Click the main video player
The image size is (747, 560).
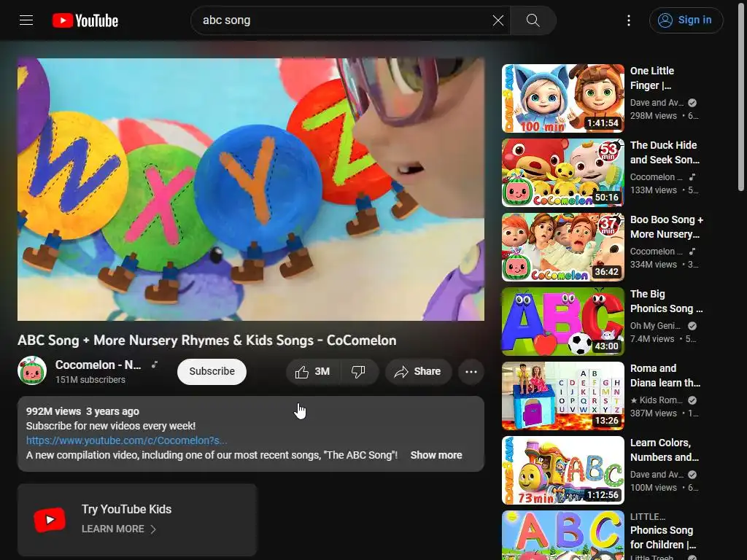click(x=251, y=190)
